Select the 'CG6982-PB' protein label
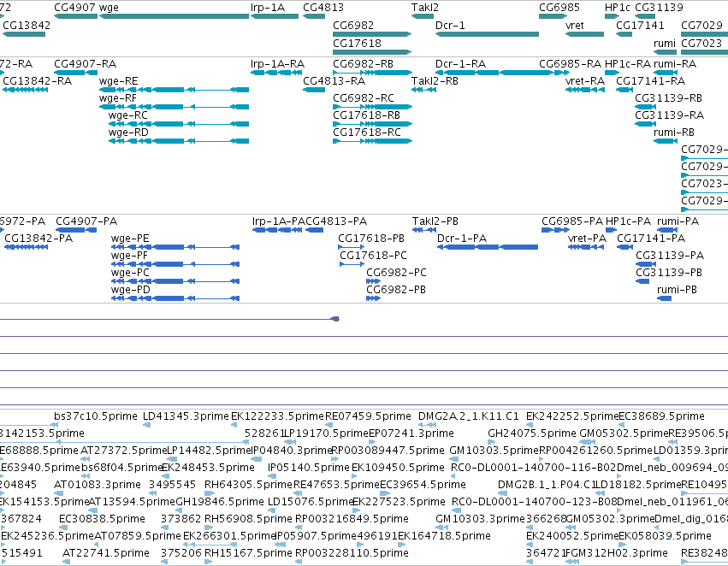This screenshot has width=728, height=566. click(x=396, y=290)
